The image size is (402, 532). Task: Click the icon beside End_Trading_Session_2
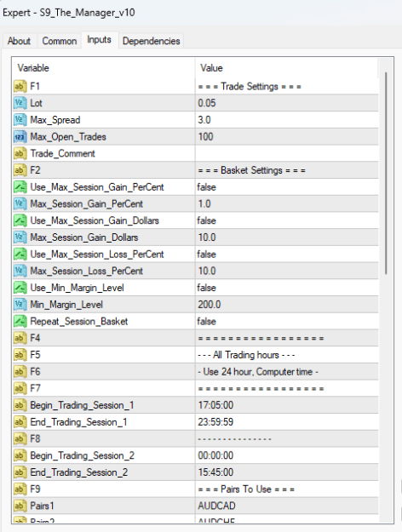[x=20, y=472]
